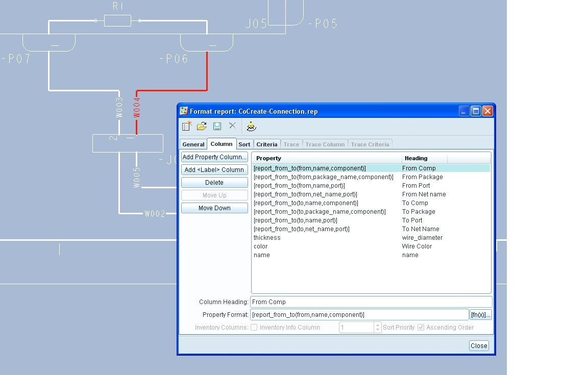Click the Wire Color heading cell

pyautogui.click(x=417, y=246)
